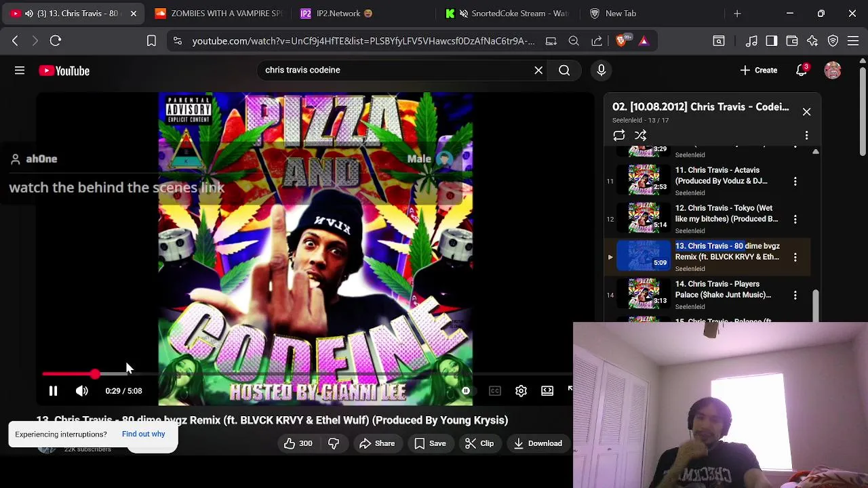The width and height of the screenshot is (868, 488).
Task: Go back in browser history
Action: pos(15,41)
